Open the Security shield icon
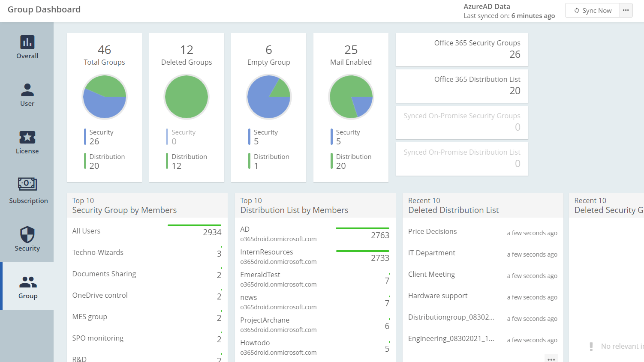The height and width of the screenshot is (362, 644). [27, 235]
